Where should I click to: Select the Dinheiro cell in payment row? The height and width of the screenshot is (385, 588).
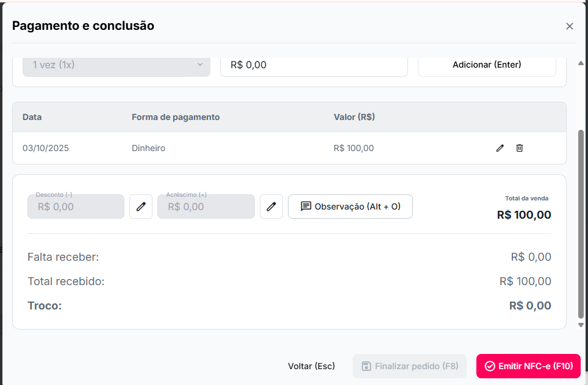148,148
